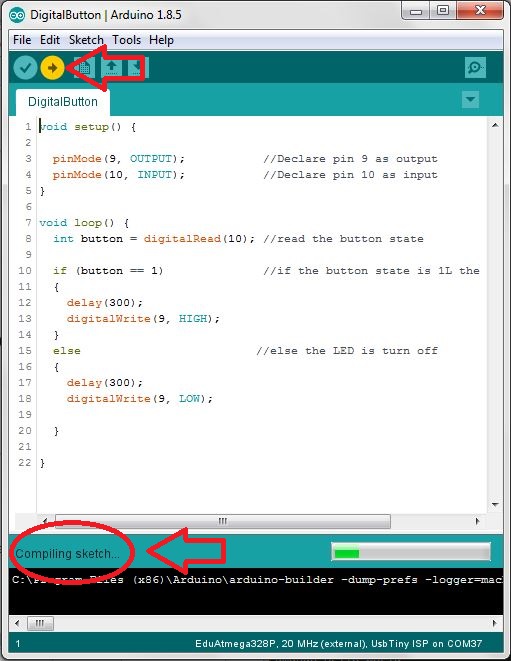
Task: Click the editor vertical scrollbar up arrow
Action: [495, 125]
